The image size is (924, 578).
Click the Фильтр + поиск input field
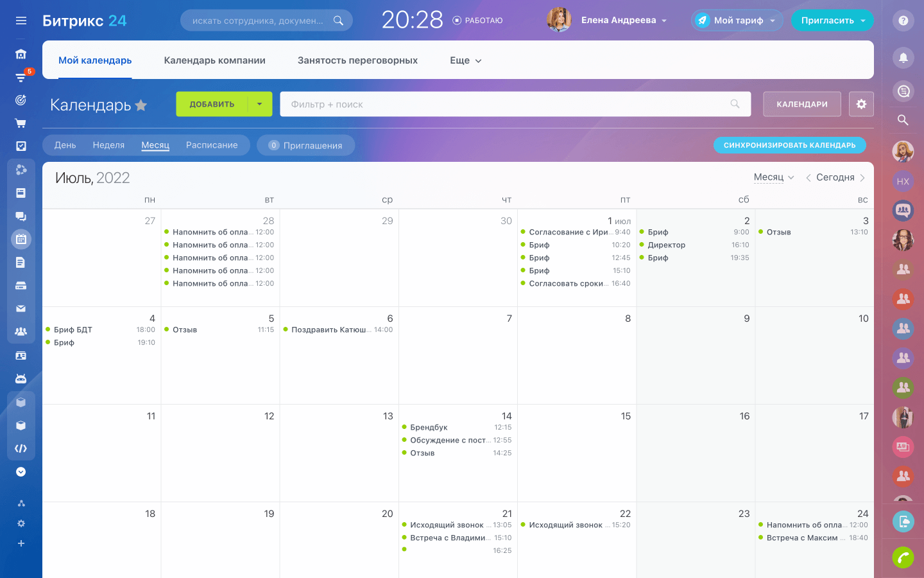pyautogui.click(x=507, y=104)
